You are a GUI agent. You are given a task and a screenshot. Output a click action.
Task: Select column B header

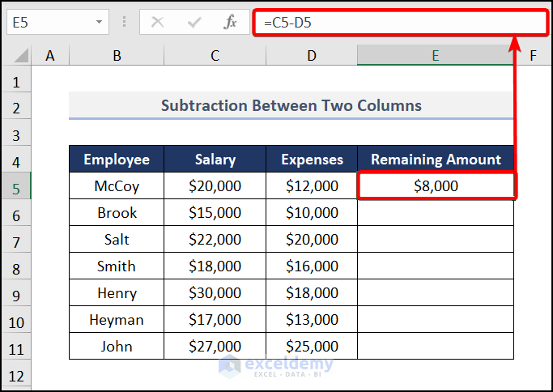[117, 56]
